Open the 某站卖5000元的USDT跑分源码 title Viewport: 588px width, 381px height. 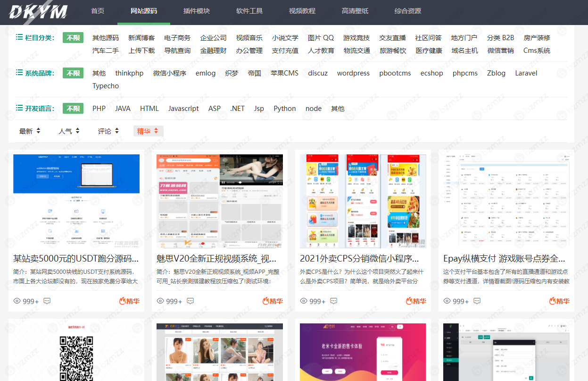tap(76, 259)
